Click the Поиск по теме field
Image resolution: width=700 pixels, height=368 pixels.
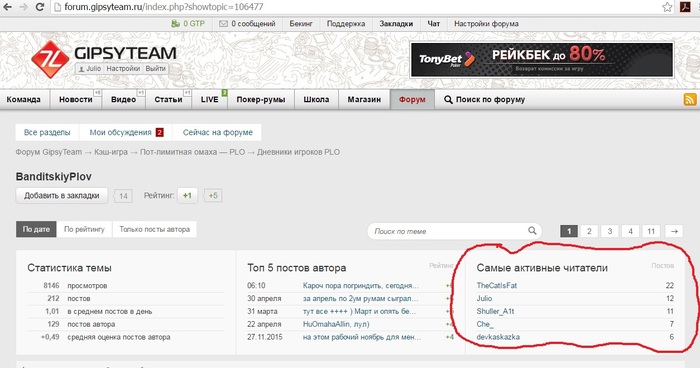(454, 231)
